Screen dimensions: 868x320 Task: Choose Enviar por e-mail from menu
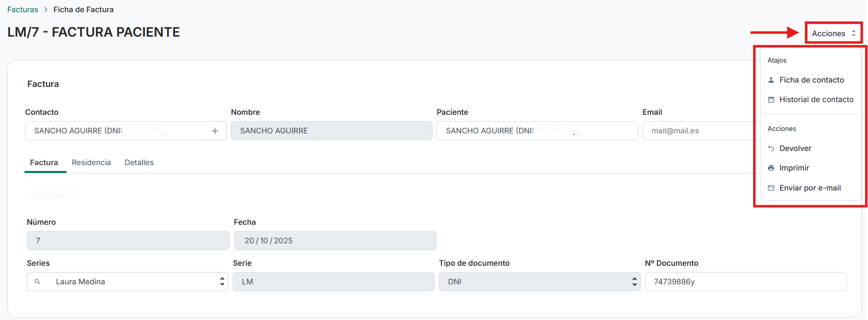click(x=810, y=188)
